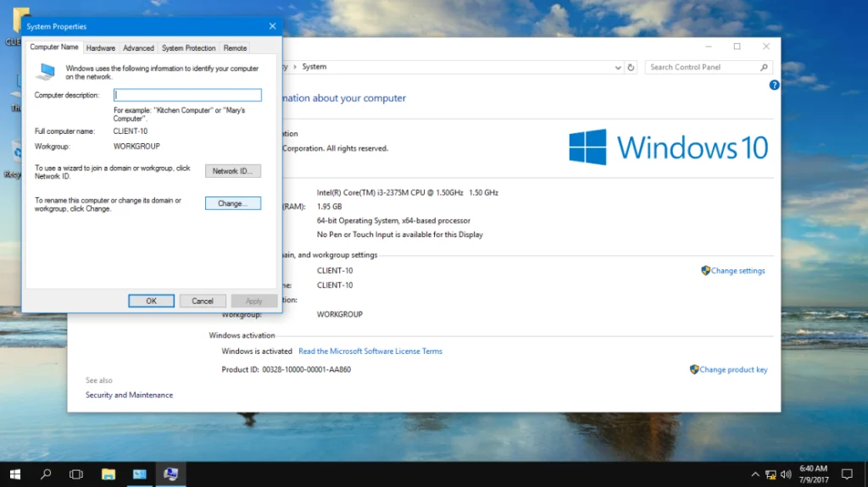Read the Microsoft Software License Terms

coord(370,351)
